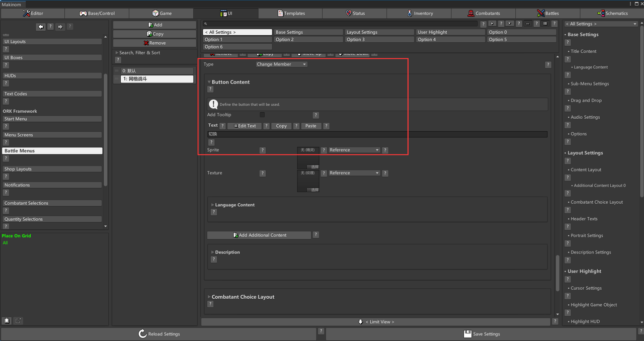The width and height of the screenshot is (644, 341).
Task: Open the Texture Reference dropdown
Action: (x=354, y=173)
